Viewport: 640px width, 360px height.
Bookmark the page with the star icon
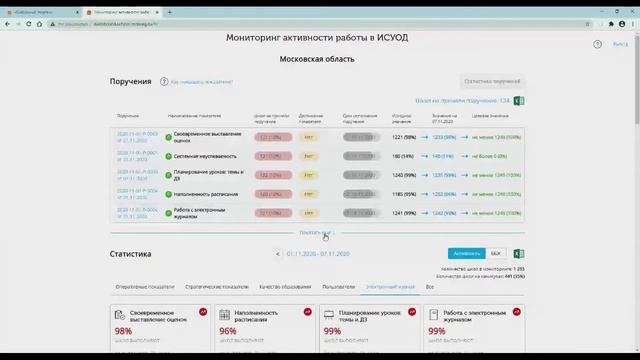588,24
